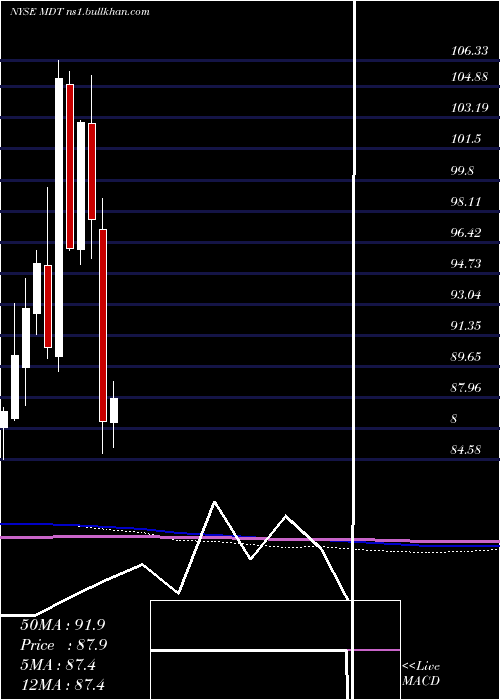Select the 'NYSE MDT ns1.bullkhan.com' title text
The image size is (500, 700).
[79, 12]
